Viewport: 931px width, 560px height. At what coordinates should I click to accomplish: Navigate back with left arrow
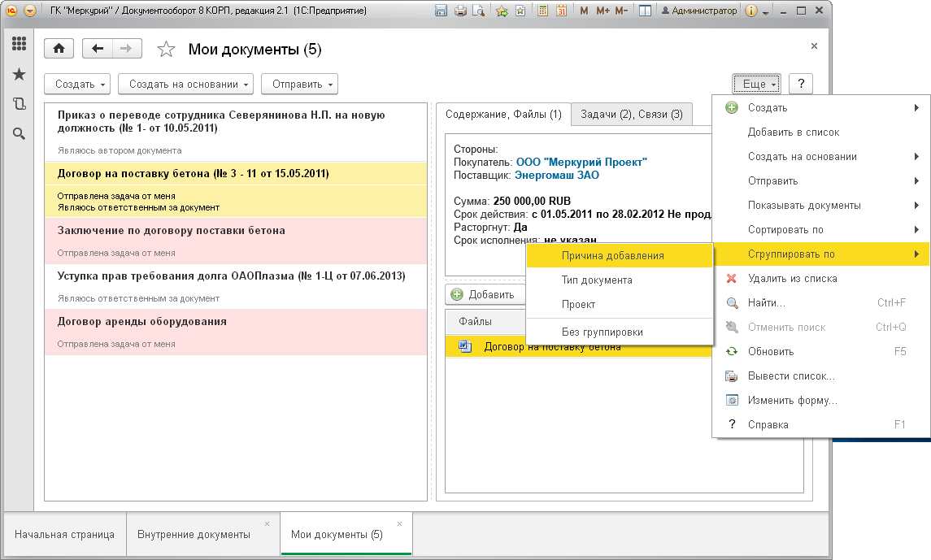98,49
